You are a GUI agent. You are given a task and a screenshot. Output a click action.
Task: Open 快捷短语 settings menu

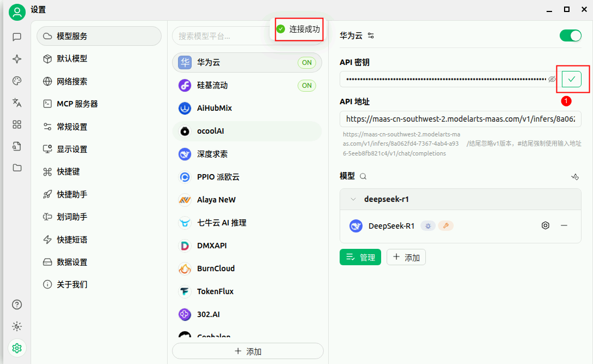point(99,240)
